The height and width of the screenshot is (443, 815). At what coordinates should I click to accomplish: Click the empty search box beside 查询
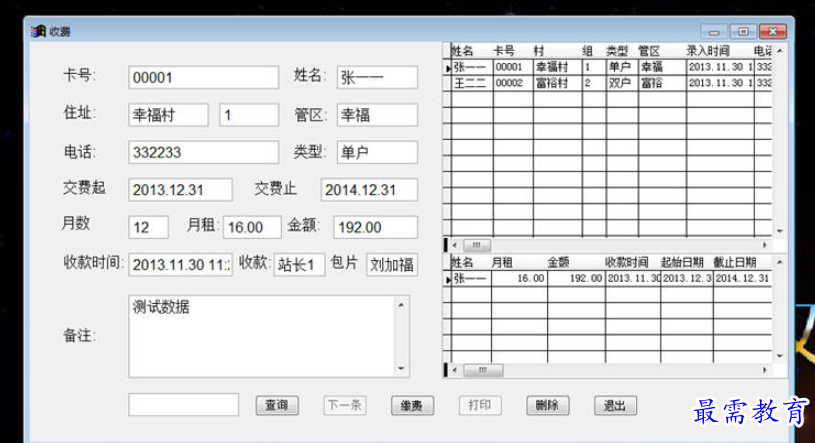pos(183,405)
